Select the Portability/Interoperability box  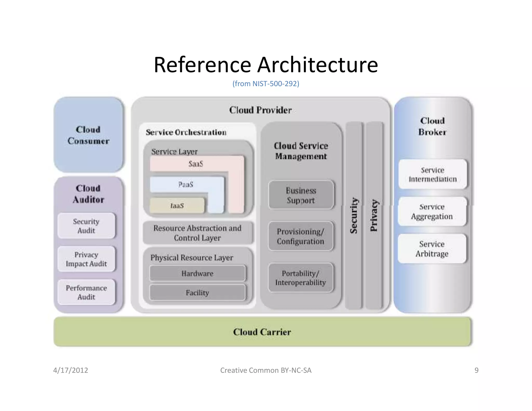click(x=301, y=278)
